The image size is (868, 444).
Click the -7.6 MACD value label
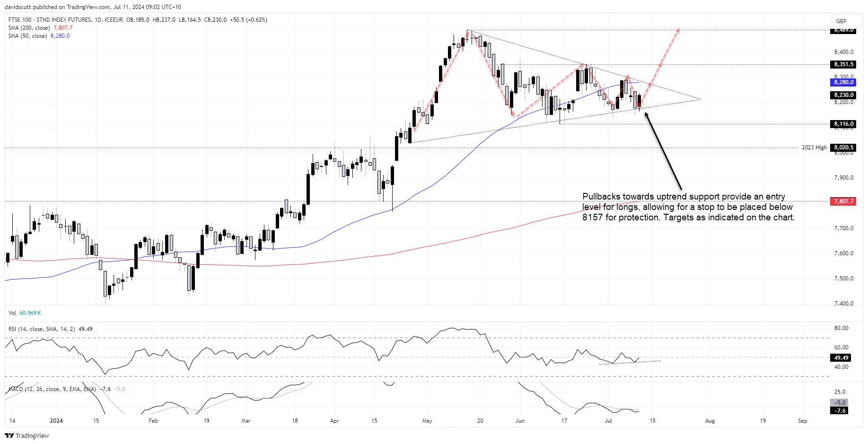[x=840, y=410]
